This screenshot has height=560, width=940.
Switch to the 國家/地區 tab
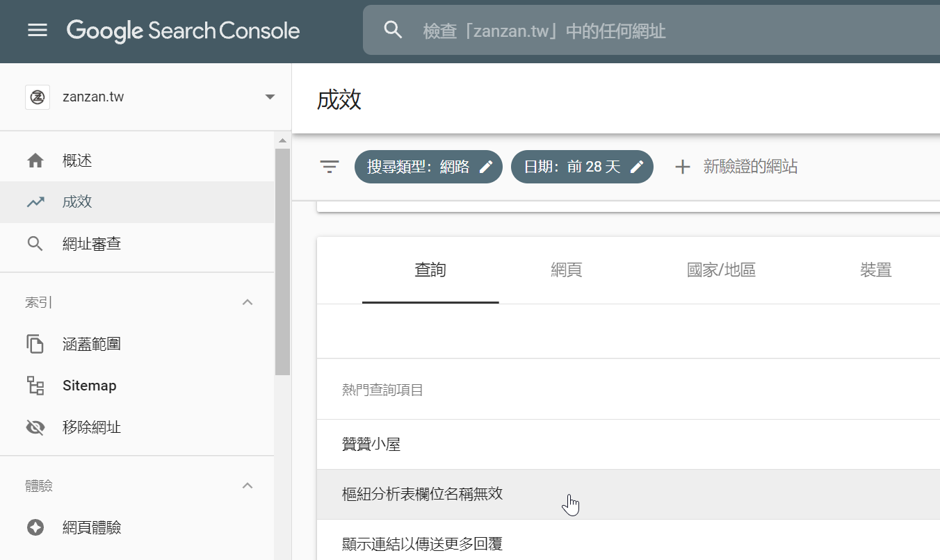tap(721, 270)
